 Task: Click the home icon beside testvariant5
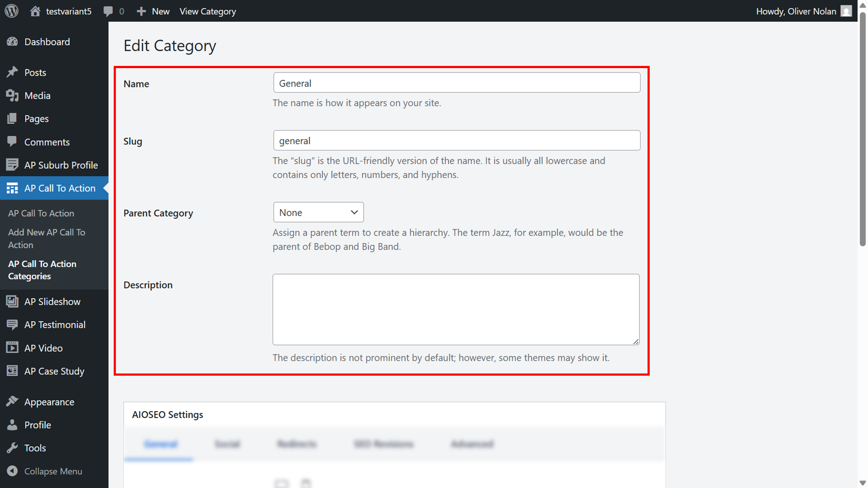pos(35,11)
